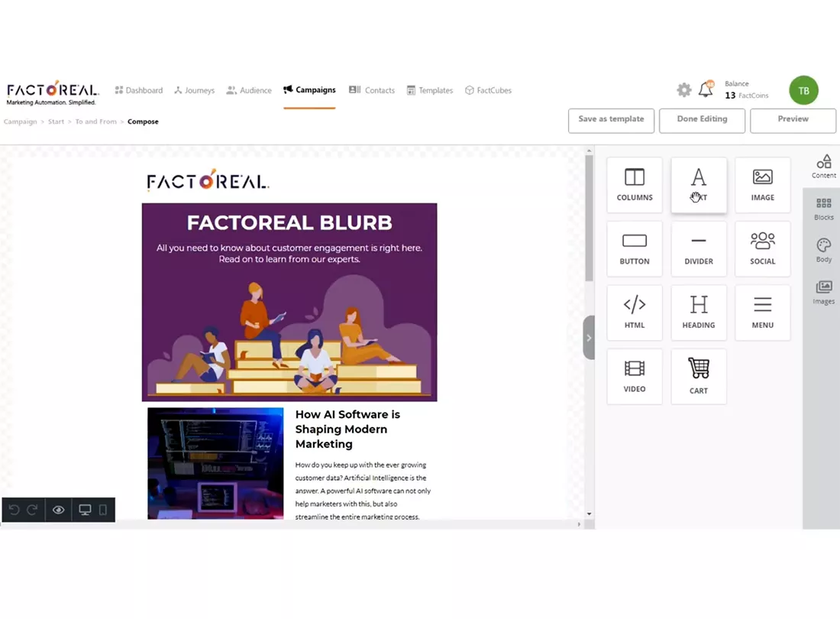The height and width of the screenshot is (619, 840).
Task: Open the Body settings tab
Action: [x=823, y=251]
